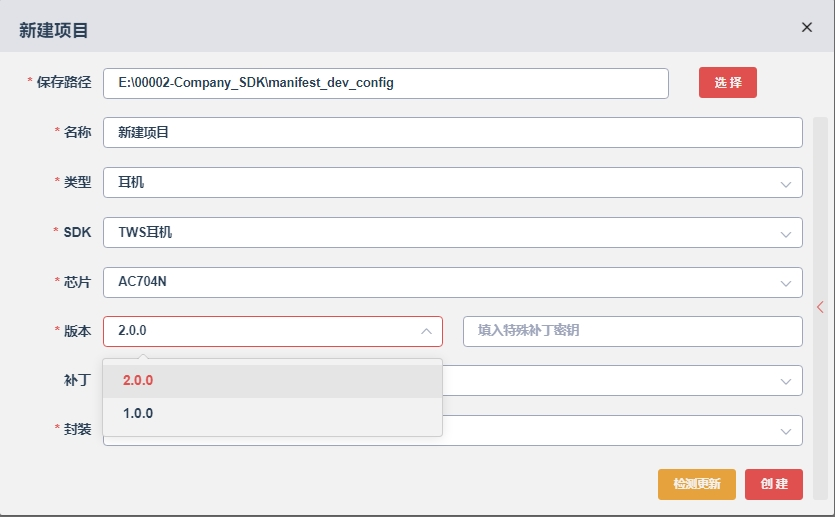Click the SDK dropdown chevron icon
Viewport: 835px width, 517px height.
tap(785, 234)
